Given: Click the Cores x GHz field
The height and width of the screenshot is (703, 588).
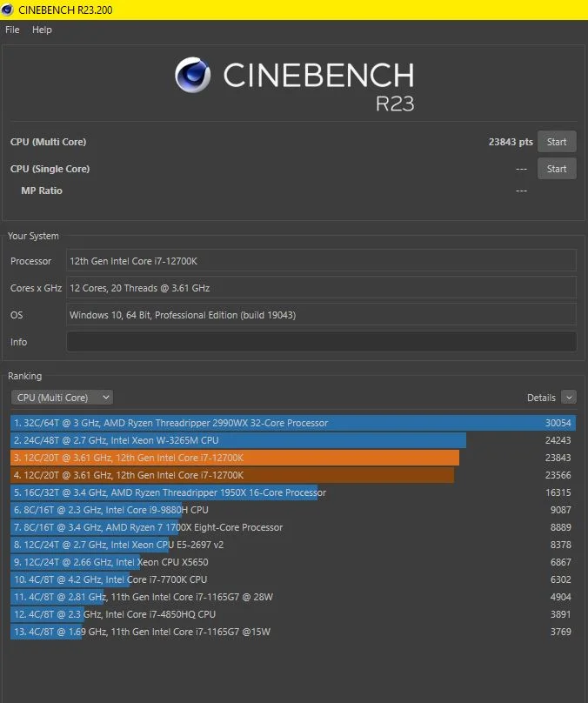Looking at the screenshot, I should click(x=321, y=288).
